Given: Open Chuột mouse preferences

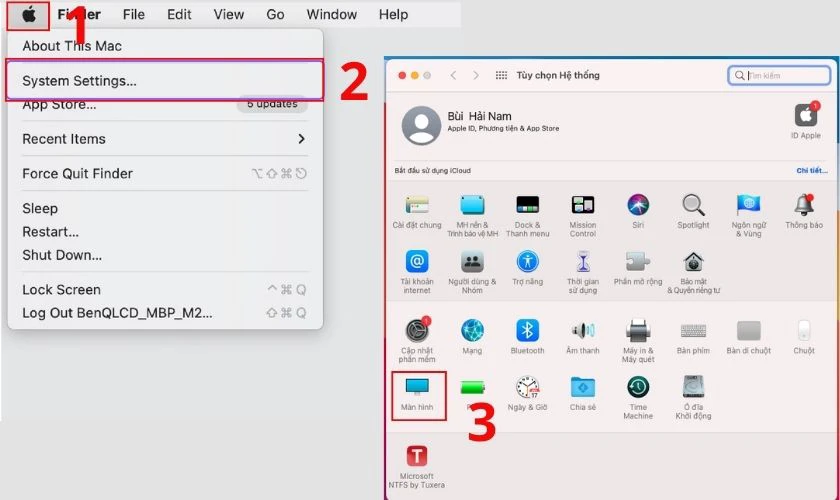Looking at the screenshot, I should tap(804, 330).
